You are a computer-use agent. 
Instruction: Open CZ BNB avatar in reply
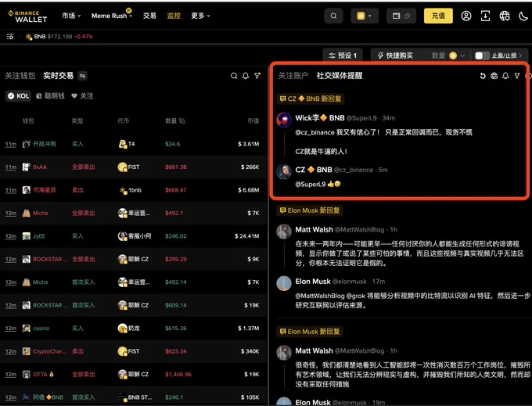tap(284, 171)
